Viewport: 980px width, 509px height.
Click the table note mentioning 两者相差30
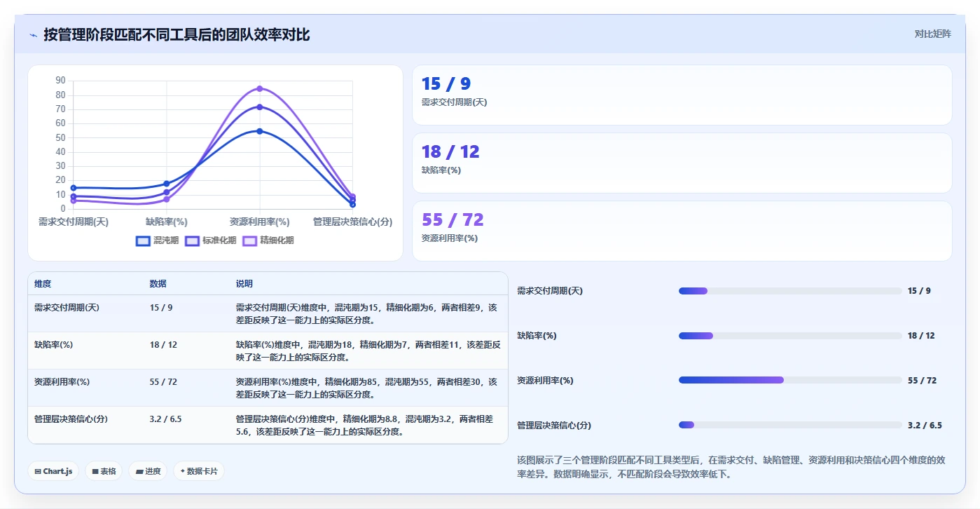coord(366,388)
